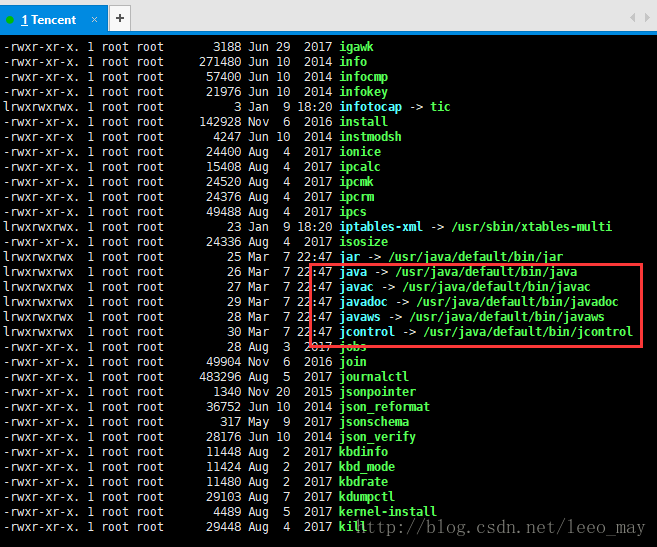657x547 pixels.
Task: Click the journalctl filename
Action: point(374,377)
